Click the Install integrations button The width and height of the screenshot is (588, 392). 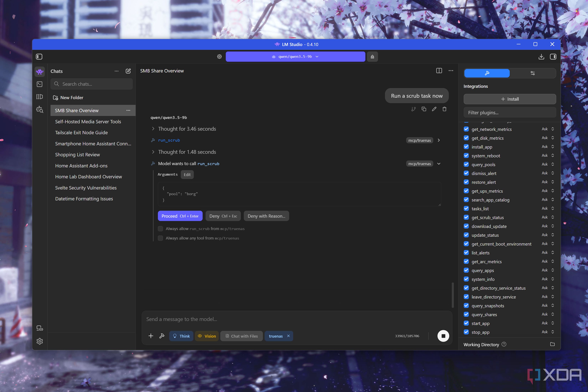coord(510,99)
